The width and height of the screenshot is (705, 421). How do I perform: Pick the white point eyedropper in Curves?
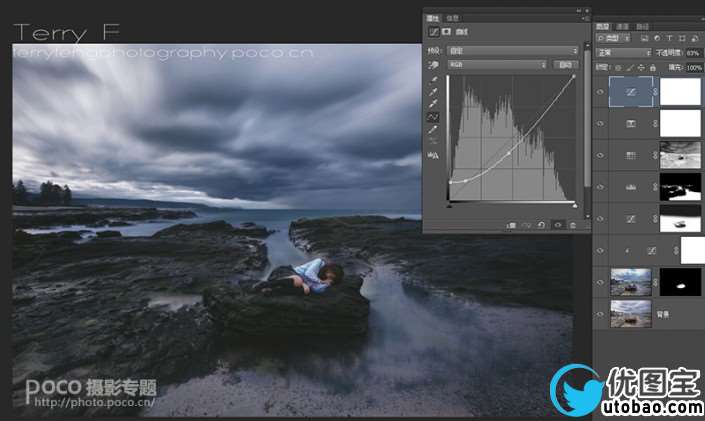pos(433,104)
